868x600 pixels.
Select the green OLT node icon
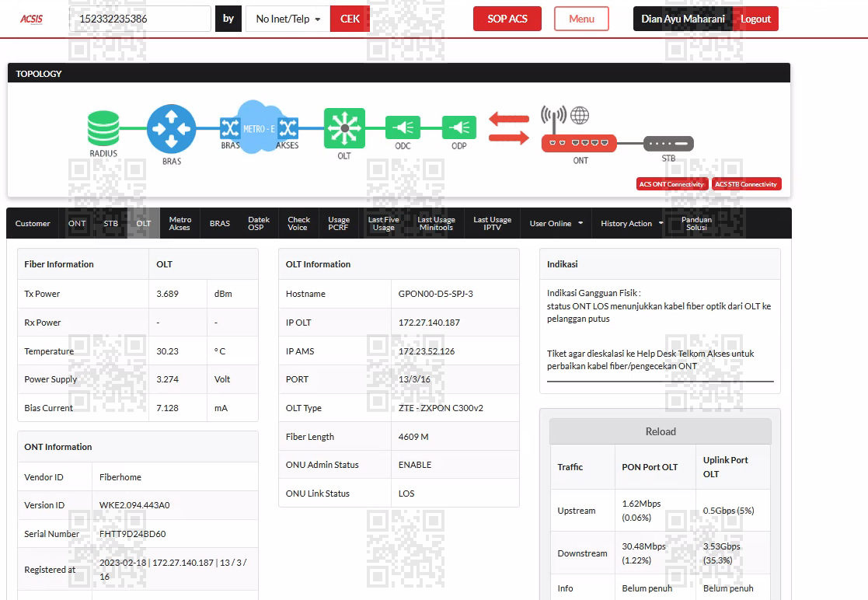(344, 128)
